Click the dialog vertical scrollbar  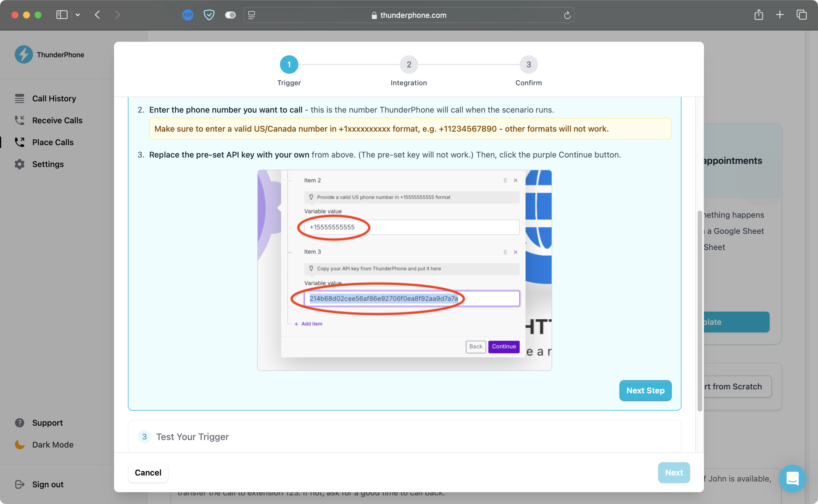click(700, 311)
